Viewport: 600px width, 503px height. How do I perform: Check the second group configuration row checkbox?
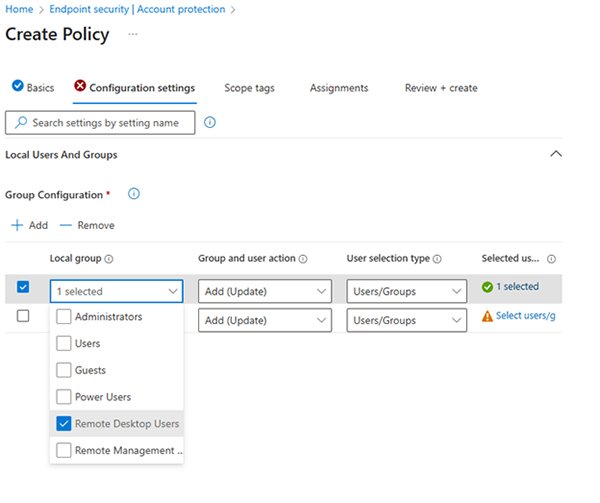23,316
